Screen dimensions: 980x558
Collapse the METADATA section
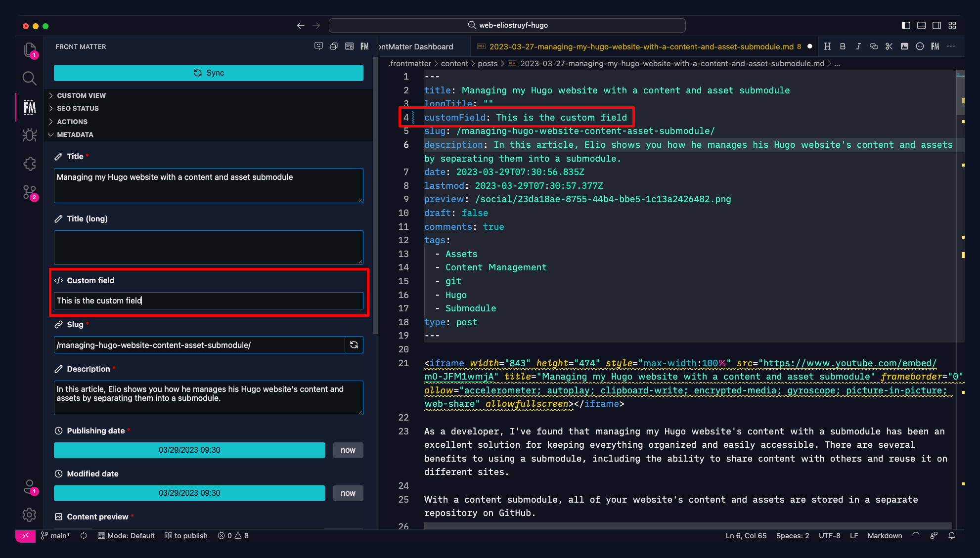click(75, 134)
